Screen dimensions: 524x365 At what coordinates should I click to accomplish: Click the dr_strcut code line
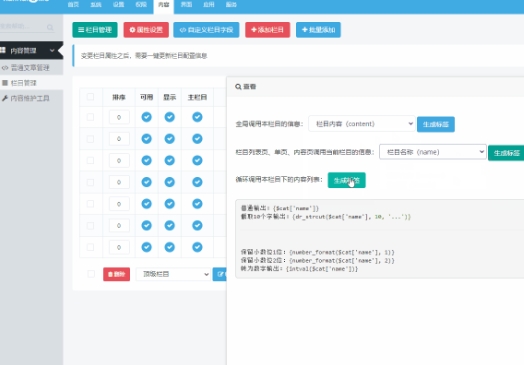click(x=325, y=217)
